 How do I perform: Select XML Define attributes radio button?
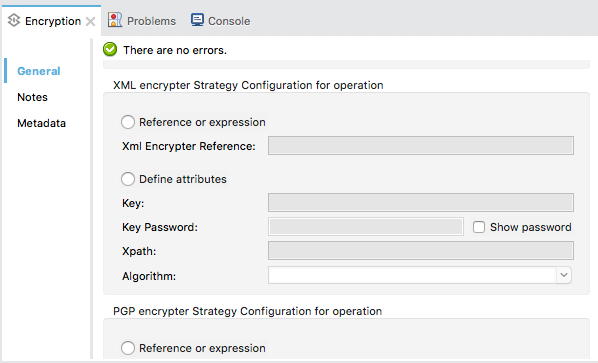pyautogui.click(x=128, y=179)
